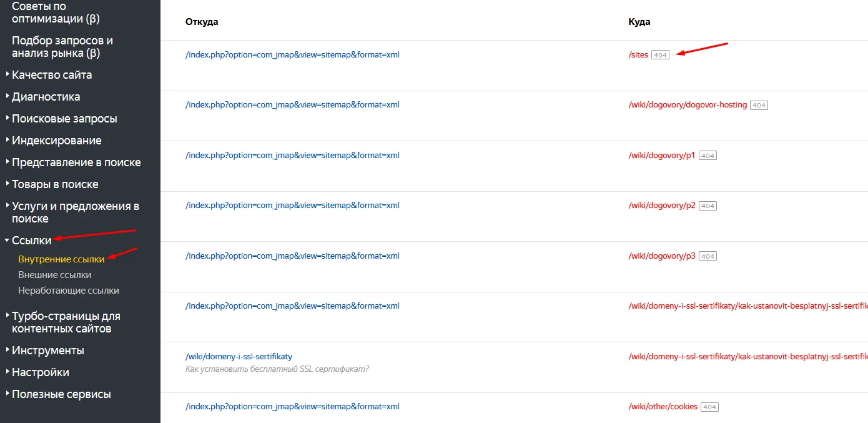Screen dimensions: 868x423
Task: Expand the Диагностика menu section
Action: (x=46, y=97)
